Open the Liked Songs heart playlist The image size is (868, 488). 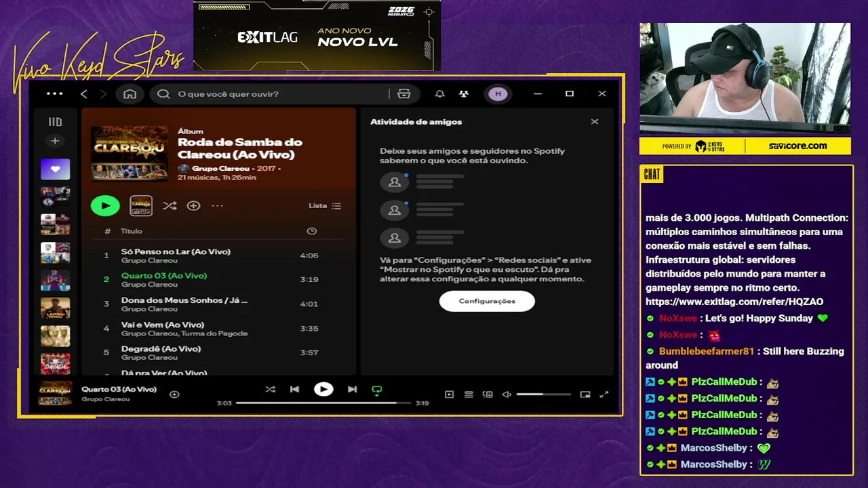tap(55, 169)
